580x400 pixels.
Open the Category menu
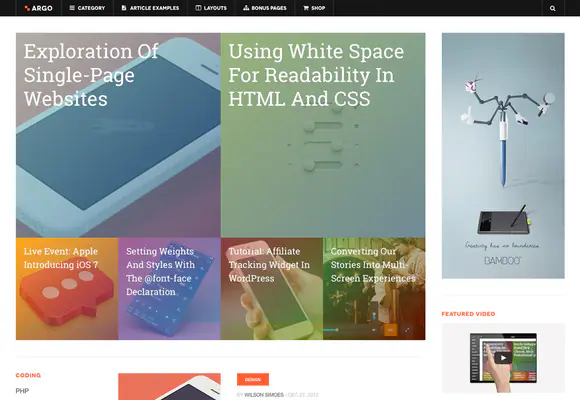point(87,8)
